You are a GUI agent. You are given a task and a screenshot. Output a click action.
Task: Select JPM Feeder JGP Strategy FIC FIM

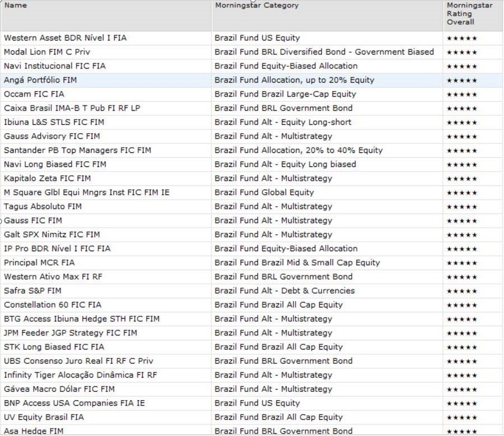[x=70, y=333]
